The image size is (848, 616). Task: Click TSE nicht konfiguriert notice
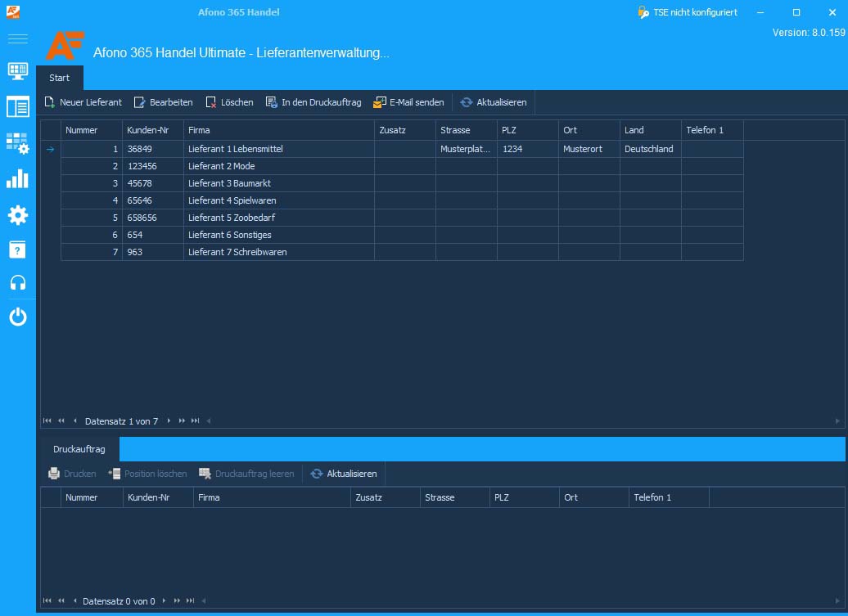click(688, 12)
